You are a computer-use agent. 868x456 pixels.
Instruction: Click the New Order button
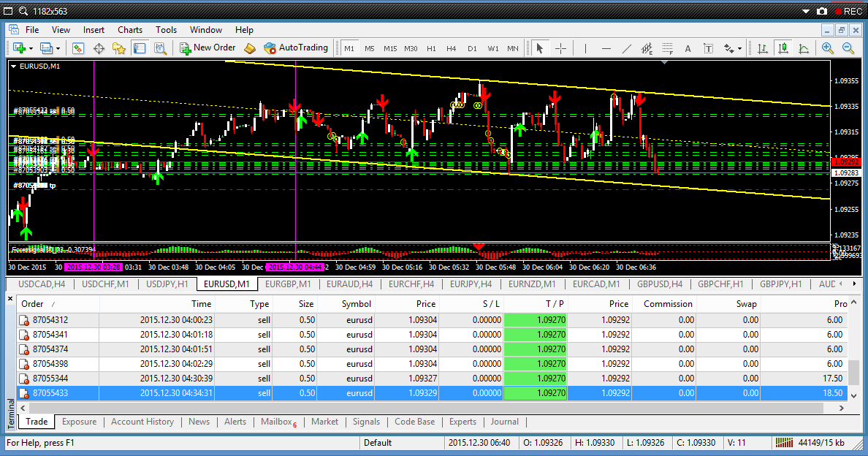[208, 48]
